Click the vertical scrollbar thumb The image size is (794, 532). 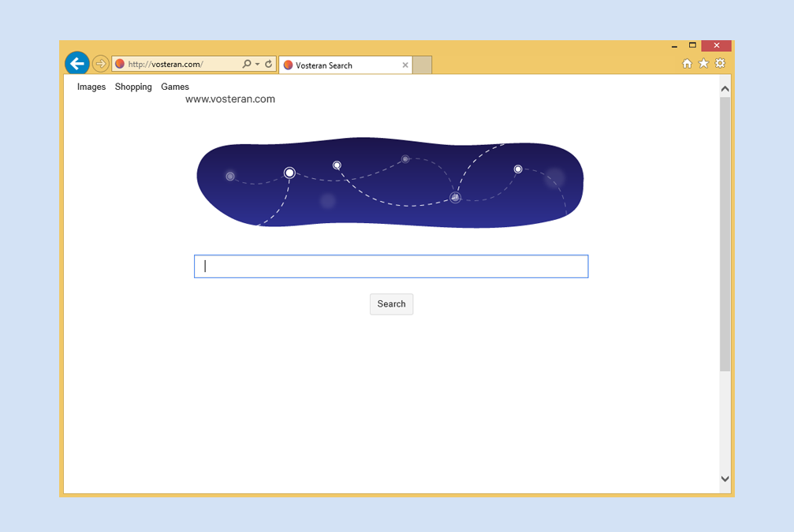(x=725, y=234)
